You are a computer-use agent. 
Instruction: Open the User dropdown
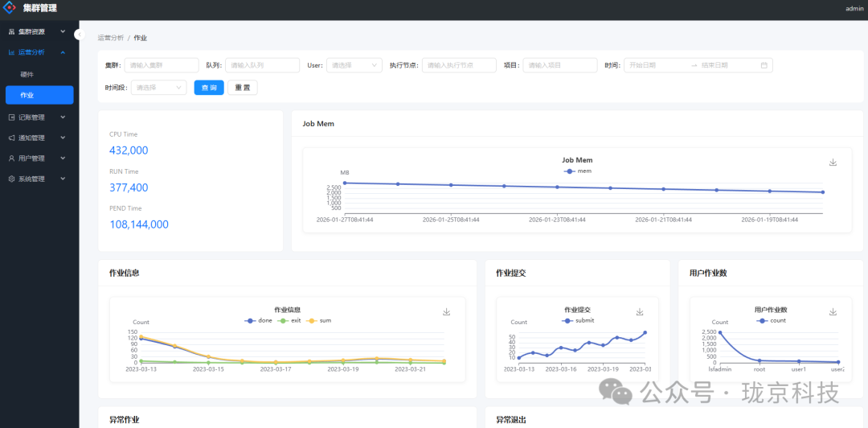pos(354,65)
